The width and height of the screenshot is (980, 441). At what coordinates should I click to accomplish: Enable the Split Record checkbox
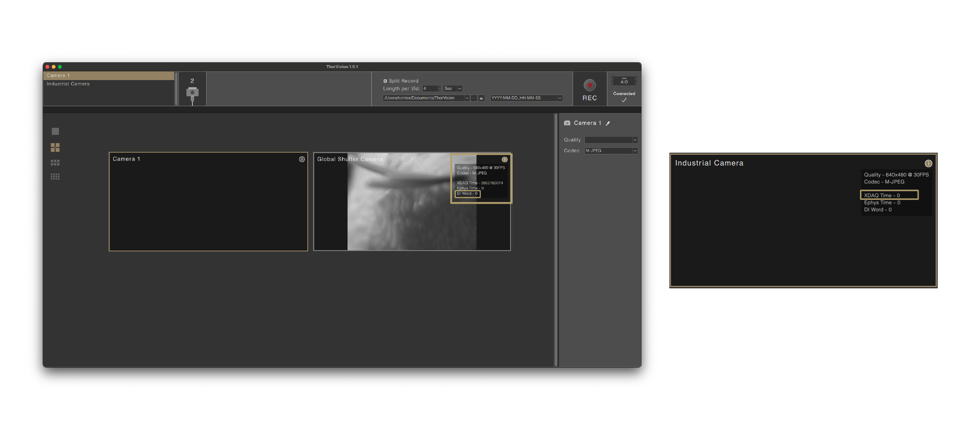(x=385, y=80)
